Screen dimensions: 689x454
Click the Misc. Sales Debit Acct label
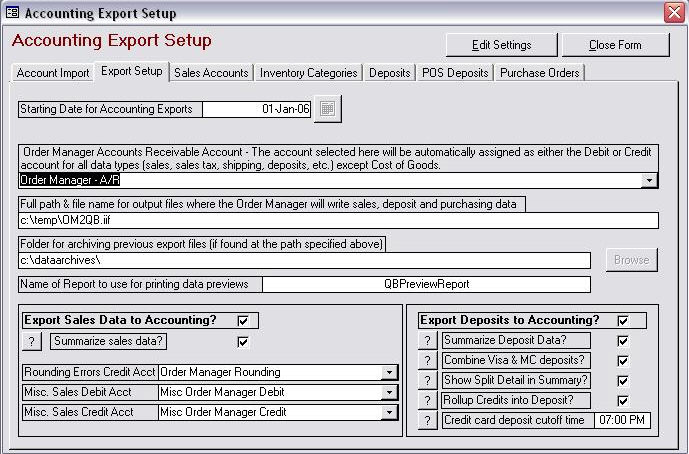(x=90, y=392)
